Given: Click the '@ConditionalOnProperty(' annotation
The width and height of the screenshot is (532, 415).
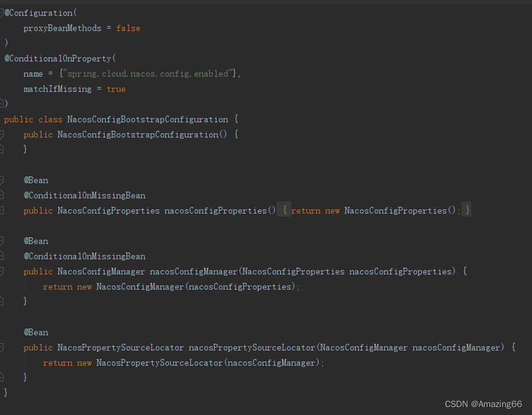Looking at the screenshot, I should tap(60, 58).
